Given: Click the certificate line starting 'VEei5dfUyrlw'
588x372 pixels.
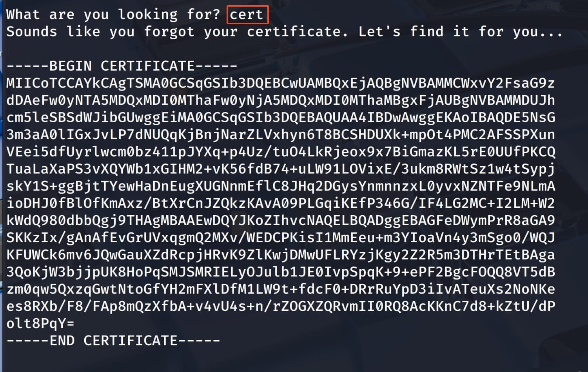Looking at the screenshot, I should click(x=281, y=152).
